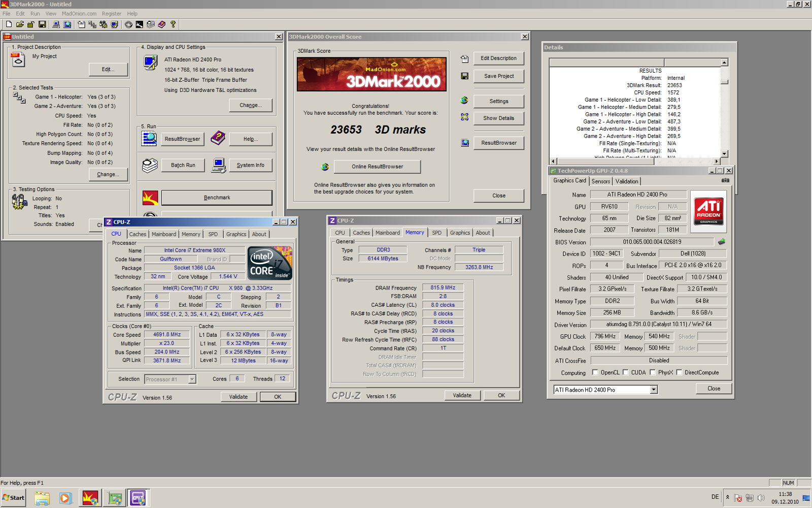The width and height of the screenshot is (812, 508).
Task: Toggle the CUDA checkbox in GPU-Z
Action: 626,372
